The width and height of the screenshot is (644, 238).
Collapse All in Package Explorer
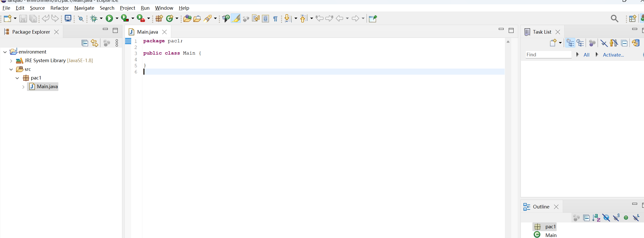click(x=85, y=43)
